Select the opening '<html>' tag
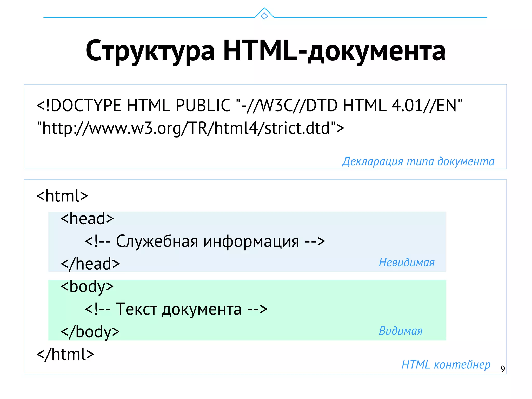Screen dimensions: 532x399 tap(62, 196)
